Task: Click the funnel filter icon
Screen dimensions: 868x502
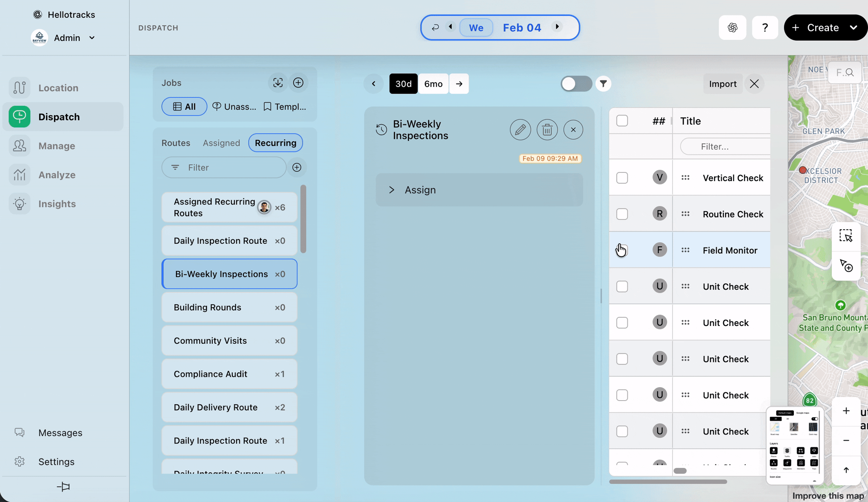Action: coord(603,84)
